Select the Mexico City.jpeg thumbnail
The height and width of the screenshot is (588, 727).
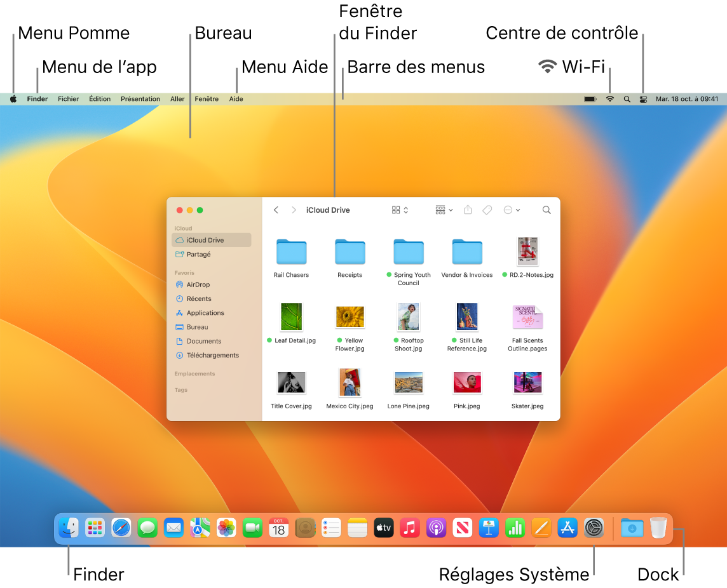click(350, 382)
